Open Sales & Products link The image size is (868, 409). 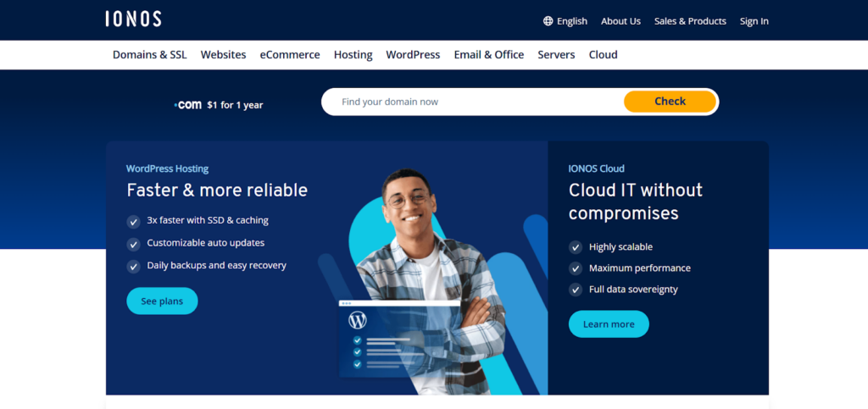coord(690,21)
